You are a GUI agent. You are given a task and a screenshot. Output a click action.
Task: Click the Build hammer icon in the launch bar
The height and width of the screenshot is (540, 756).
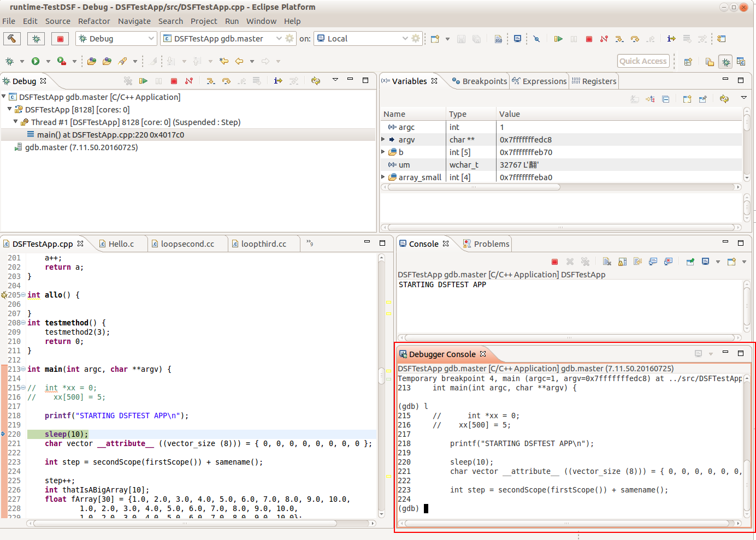tap(11, 39)
